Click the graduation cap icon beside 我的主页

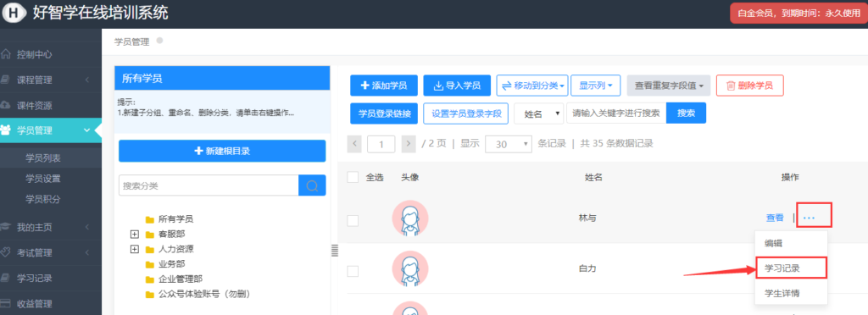[x=6, y=227]
